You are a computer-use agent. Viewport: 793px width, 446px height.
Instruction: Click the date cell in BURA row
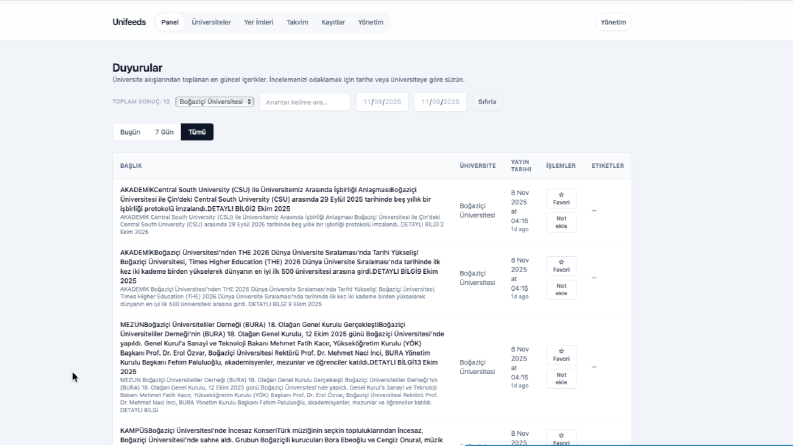click(520, 367)
